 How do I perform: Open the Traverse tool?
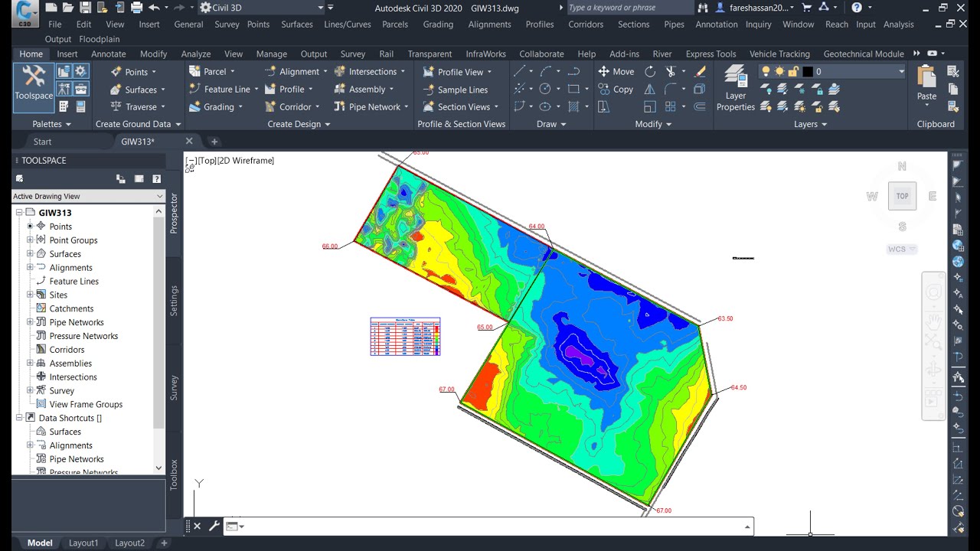click(x=138, y=107)
